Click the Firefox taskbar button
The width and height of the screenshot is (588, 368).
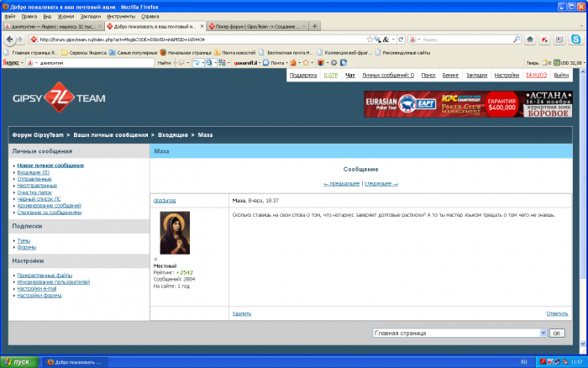(76, 362)
